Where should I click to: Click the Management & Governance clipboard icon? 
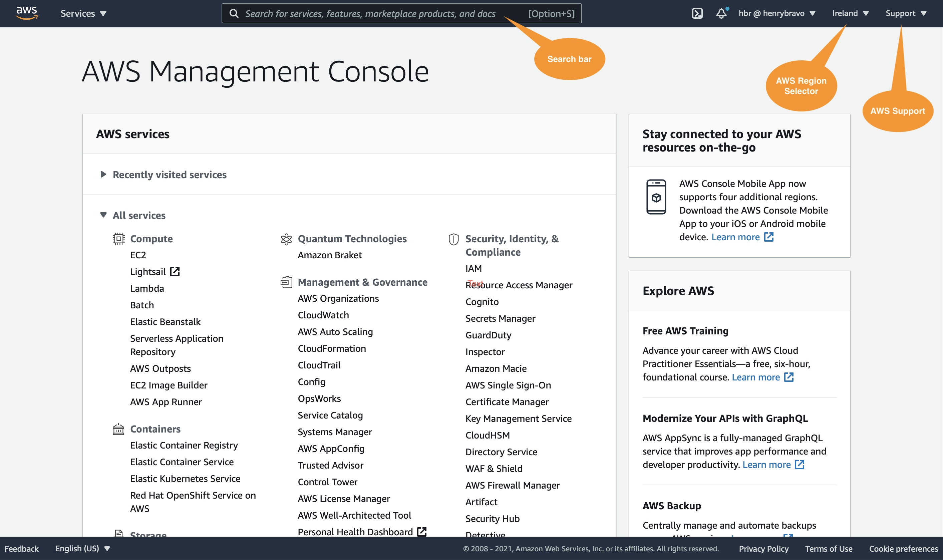tap(286, 282)
